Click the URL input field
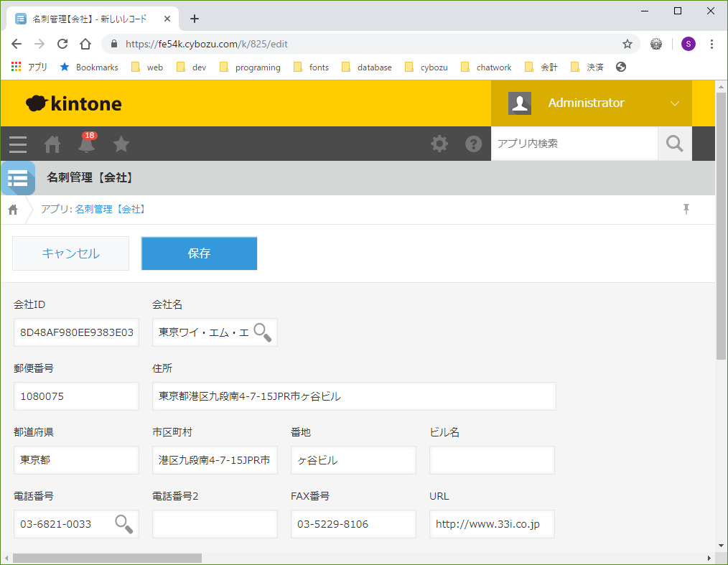The height and width of the screenshot is (565, 728). pyautogui.click(x=492, y=524)
